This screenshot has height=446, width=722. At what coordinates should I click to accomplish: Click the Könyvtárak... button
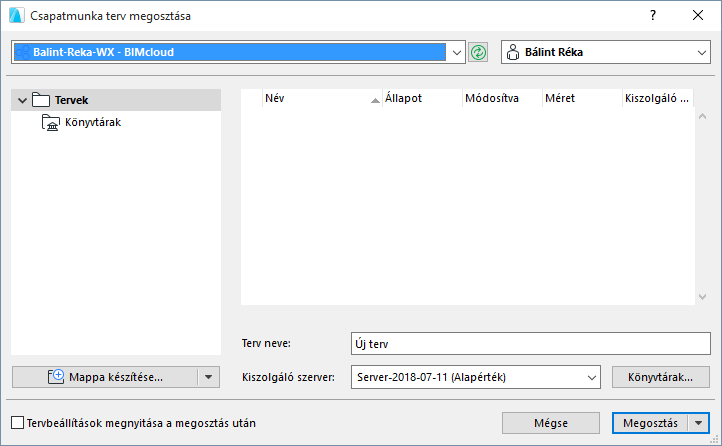coord(661,377)
